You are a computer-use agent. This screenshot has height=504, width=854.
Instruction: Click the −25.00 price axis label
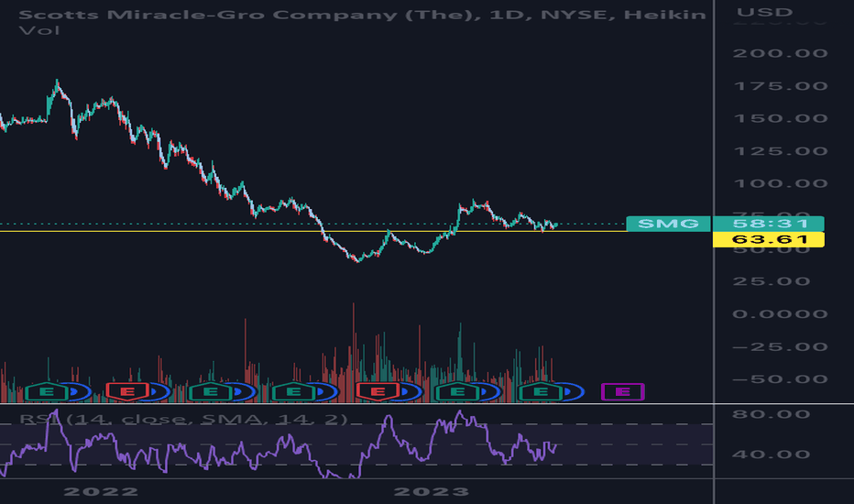pos(780,346)
